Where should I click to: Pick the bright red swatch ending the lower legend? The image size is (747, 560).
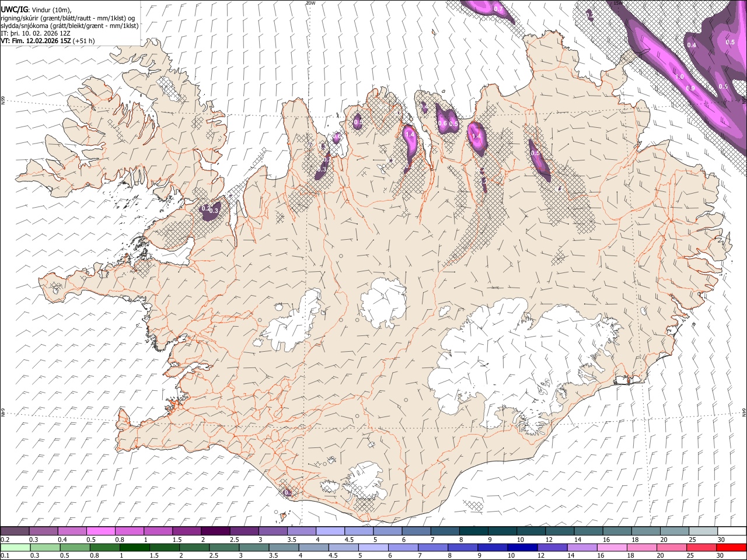731,547
